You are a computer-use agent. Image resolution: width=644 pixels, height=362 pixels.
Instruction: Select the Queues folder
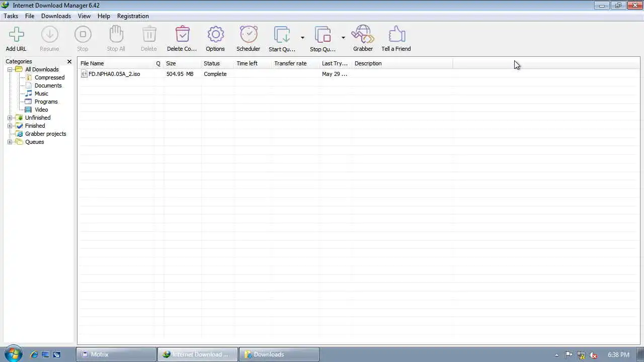tap(34, 142)
